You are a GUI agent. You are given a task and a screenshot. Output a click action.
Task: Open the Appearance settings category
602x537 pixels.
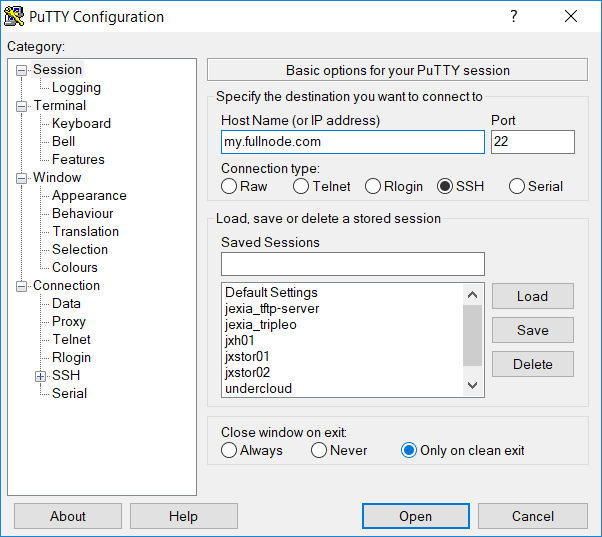pyautogui.click(x=89, y=196)
